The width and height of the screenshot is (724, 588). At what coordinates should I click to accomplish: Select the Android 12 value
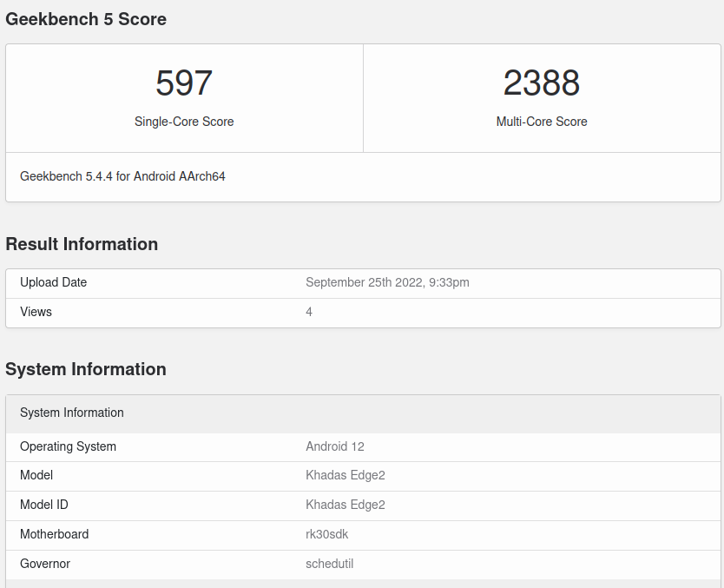[335, 446]
